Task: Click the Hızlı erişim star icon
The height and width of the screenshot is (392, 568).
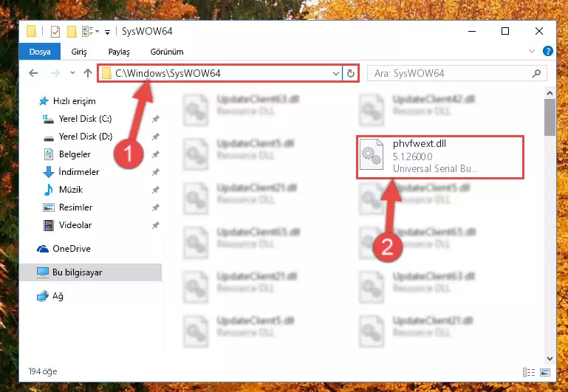Action: pos(44,101)
